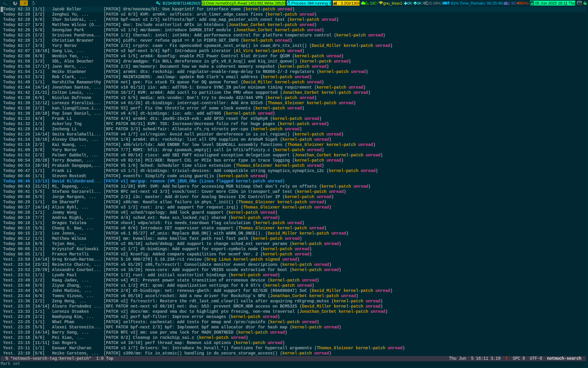The width and height of the screenshot is (588, 368).
Task: Click the Process count status block
Action: 309,3
